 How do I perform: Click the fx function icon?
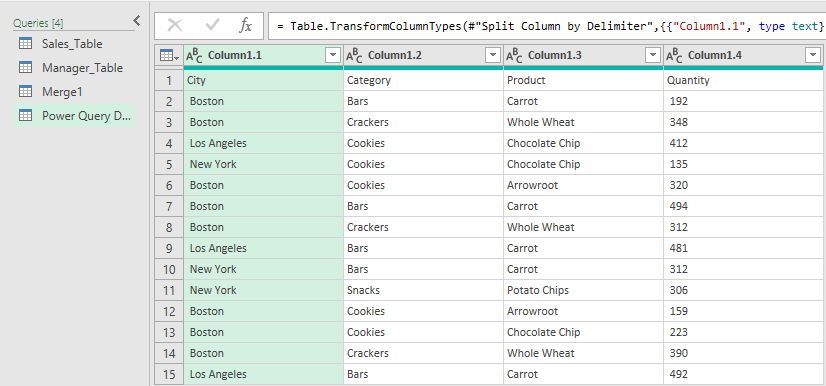245,26
